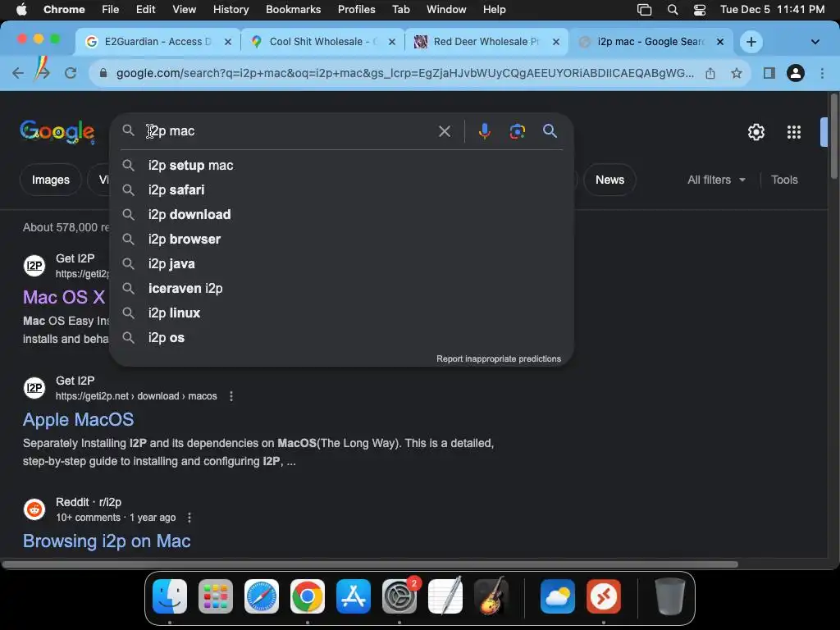Click Report inappropriate predictions link
The image size is (840, 630).
click(x=498, y=359)
